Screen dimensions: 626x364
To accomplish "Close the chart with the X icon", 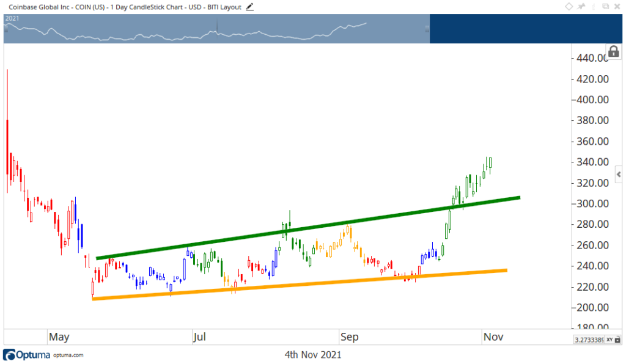I will pyautogui.click(x=617, y=6).
